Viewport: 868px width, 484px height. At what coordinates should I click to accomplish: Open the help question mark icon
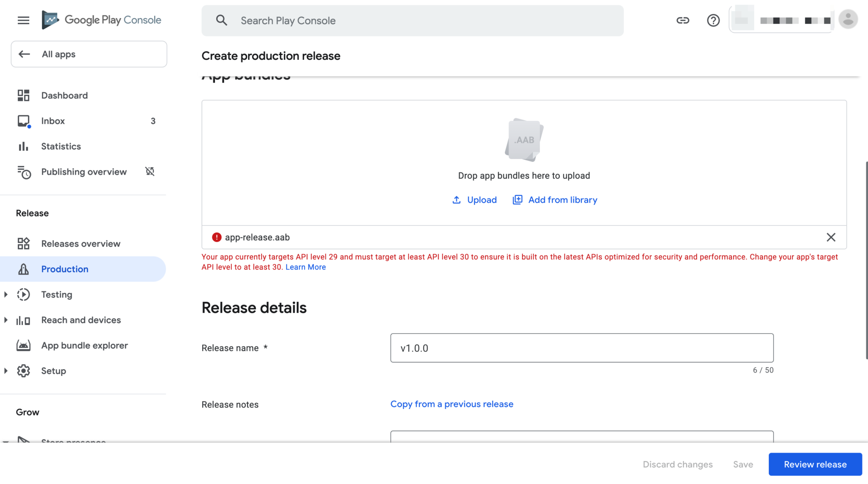(713, 20)
